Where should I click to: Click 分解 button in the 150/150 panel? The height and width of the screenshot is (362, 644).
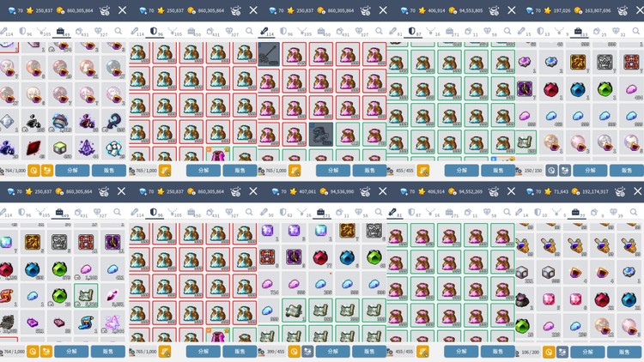(x=590, y=171)
